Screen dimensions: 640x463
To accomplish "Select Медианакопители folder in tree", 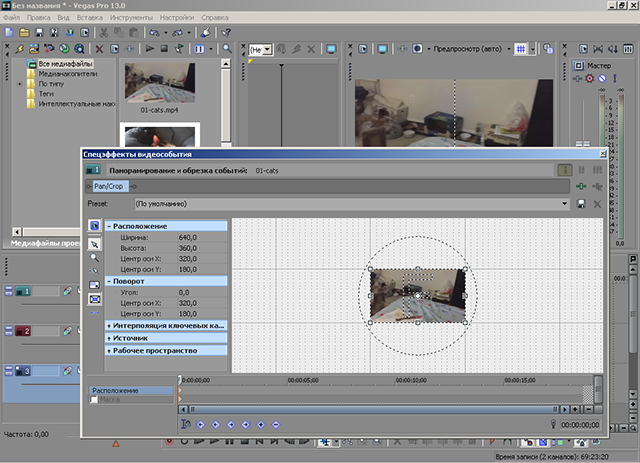I will point(68,74).
